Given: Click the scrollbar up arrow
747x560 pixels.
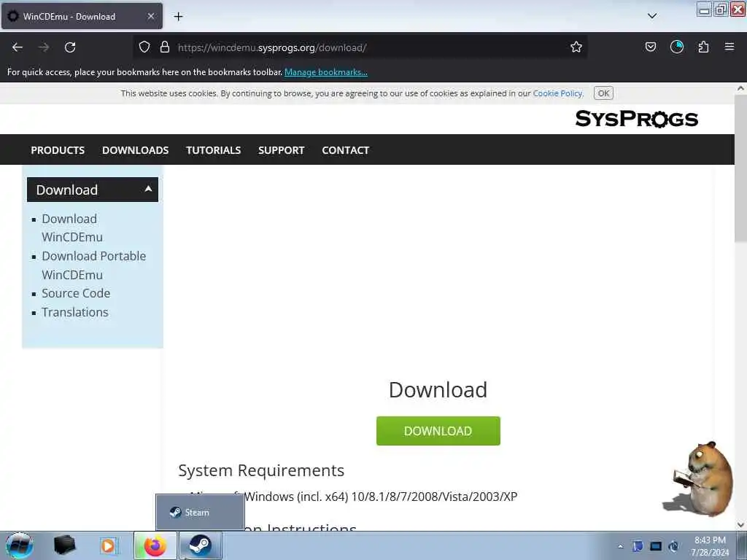Looking at the screenshot, I should point(740,88).
